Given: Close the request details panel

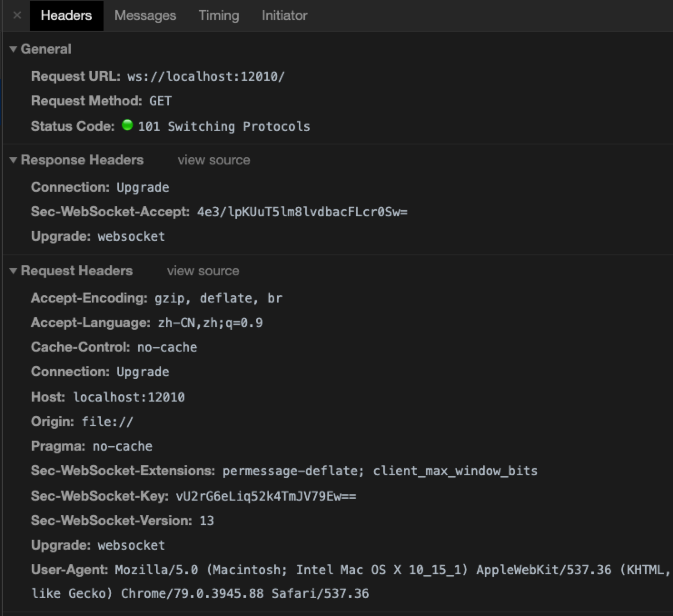Looking at the screenshot, I should pos(17,15).
